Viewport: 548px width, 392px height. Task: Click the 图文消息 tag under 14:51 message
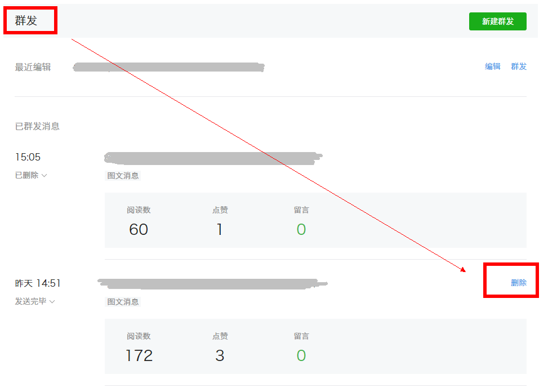pos(123,302)
